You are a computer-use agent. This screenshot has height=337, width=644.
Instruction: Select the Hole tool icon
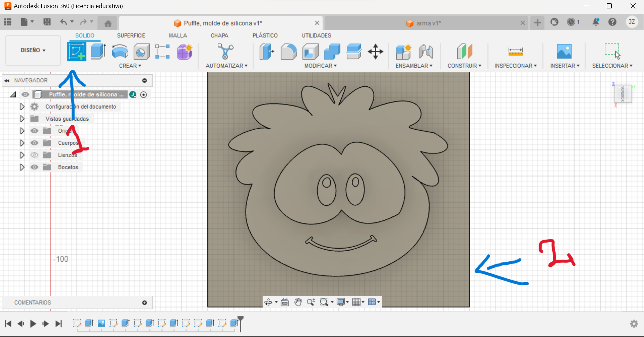click(x=141, y=52)
